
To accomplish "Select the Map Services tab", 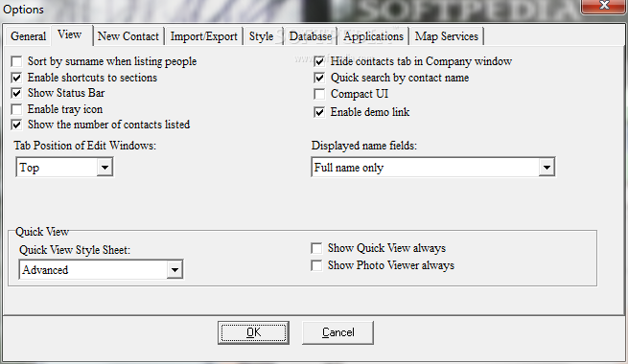I will (446, 36).
